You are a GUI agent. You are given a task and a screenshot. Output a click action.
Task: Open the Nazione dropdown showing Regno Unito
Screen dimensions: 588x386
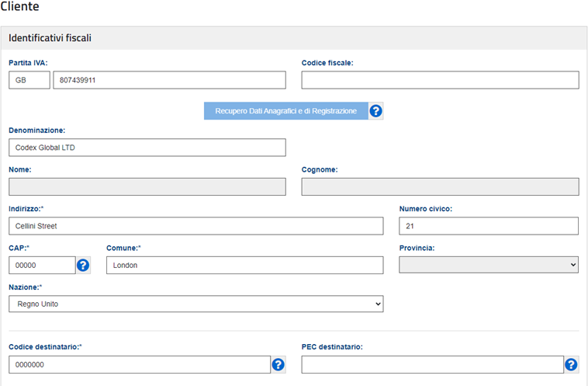(196, 304)
